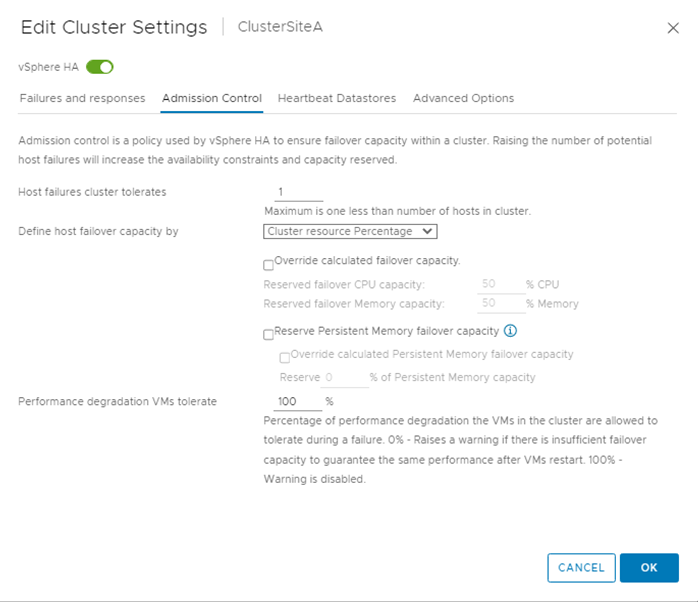Viewport: 698px width, 602px height.
Task: Click the Reserved failover CPU capacity field
Action: click(500, 284)
